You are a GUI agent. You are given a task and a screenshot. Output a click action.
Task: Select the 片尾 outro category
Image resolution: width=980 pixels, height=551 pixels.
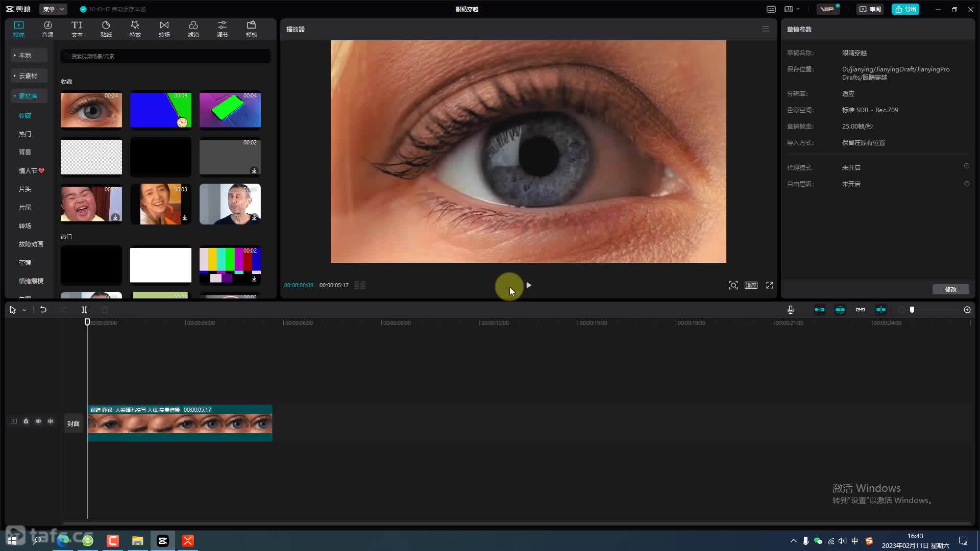point(25,208)
